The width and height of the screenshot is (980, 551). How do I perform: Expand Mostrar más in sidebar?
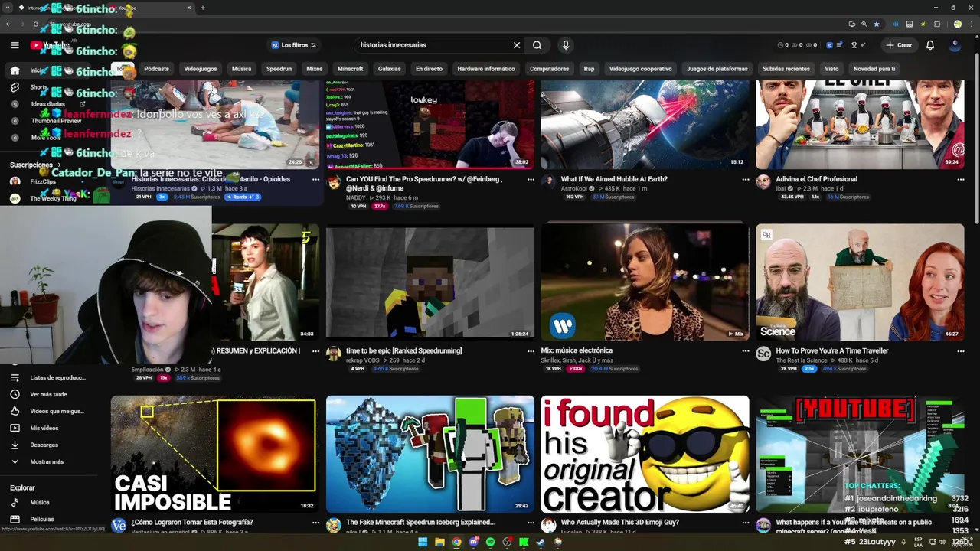pyautogui.click(x=46, y=461)
